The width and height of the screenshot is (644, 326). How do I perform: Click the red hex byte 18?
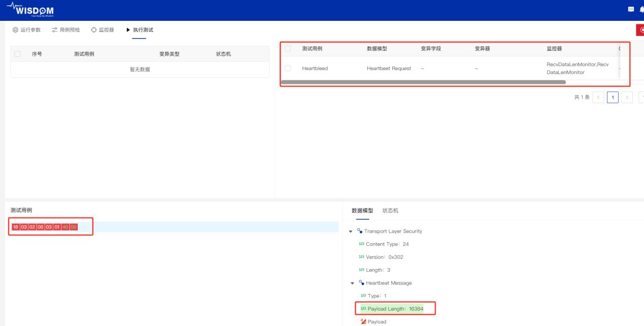[x=15, y=227]
